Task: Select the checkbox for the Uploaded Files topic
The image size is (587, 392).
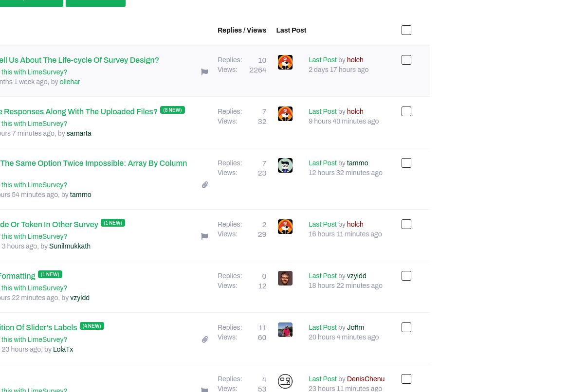Action: [x=406, y=111]
